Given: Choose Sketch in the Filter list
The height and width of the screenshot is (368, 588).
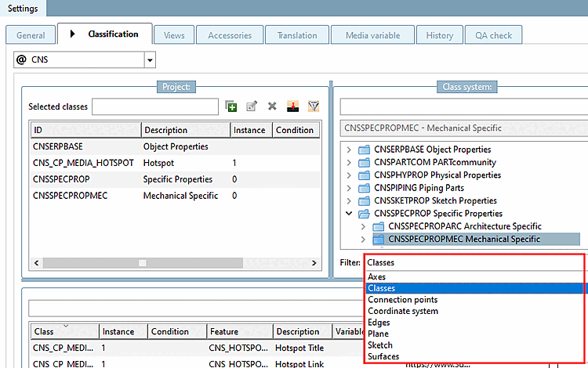Looking at the screenshot, I should [x=474, y=345].
